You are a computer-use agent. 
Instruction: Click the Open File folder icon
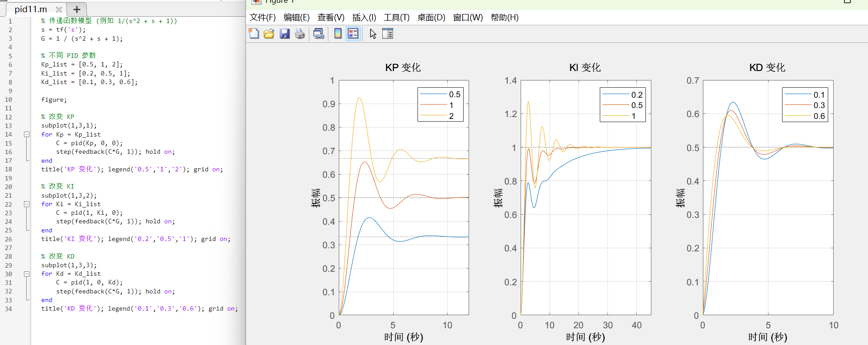tap(269, 33)
